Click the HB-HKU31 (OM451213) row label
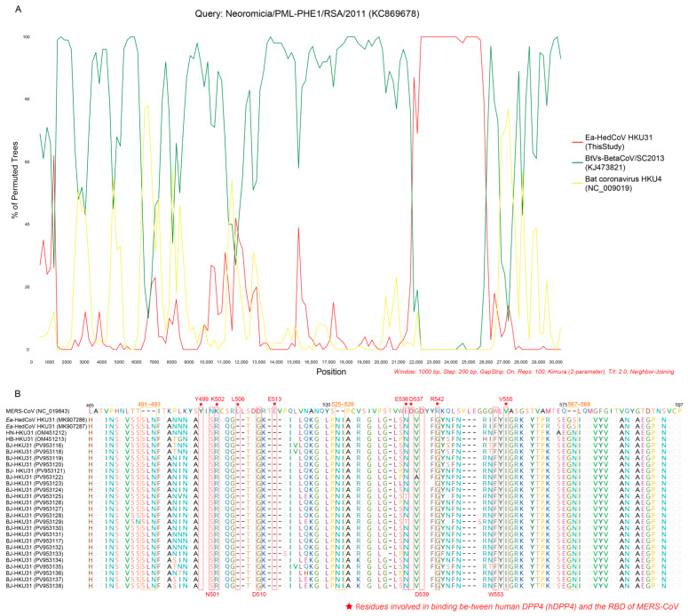 36,439
